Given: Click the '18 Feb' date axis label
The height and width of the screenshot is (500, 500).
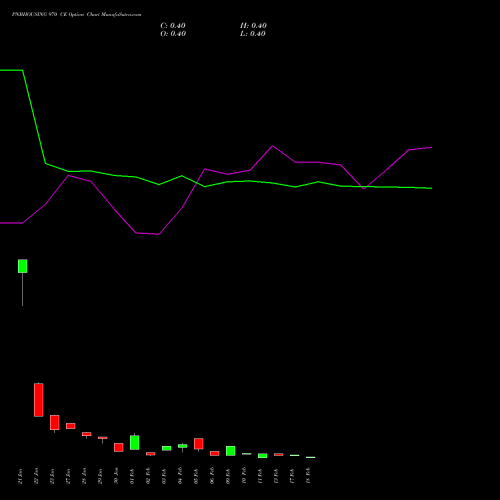Looking at the screenshot, I should (308, 476).
